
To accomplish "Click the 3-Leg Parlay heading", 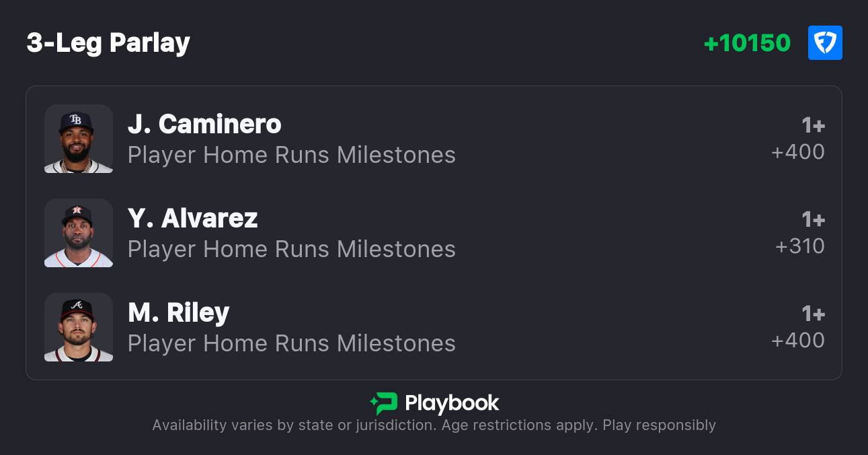I will [x=108, y=43].
